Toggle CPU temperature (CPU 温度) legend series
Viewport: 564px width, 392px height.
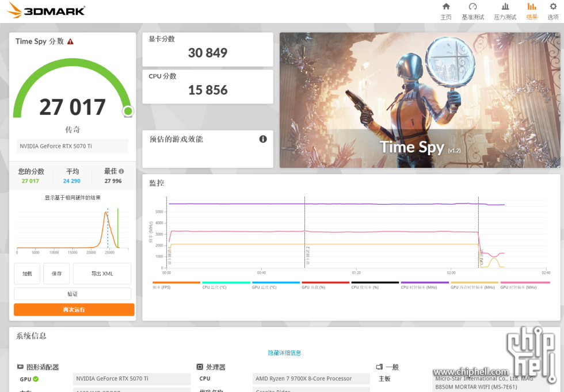click(226, 285)
